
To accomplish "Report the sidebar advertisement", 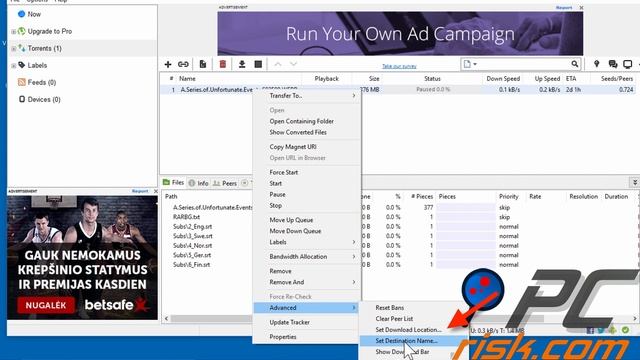I will point(140,191).
